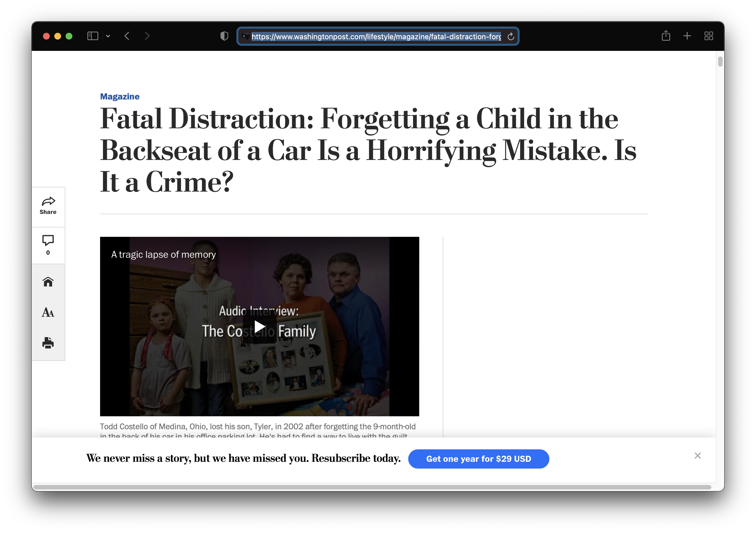
Task: Show tab overview grid icon
Action: click(x=709, y=36)
